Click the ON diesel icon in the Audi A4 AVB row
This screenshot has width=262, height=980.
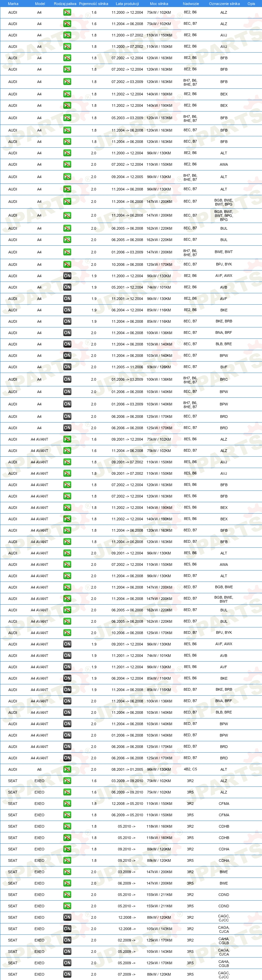click(67, 287)
